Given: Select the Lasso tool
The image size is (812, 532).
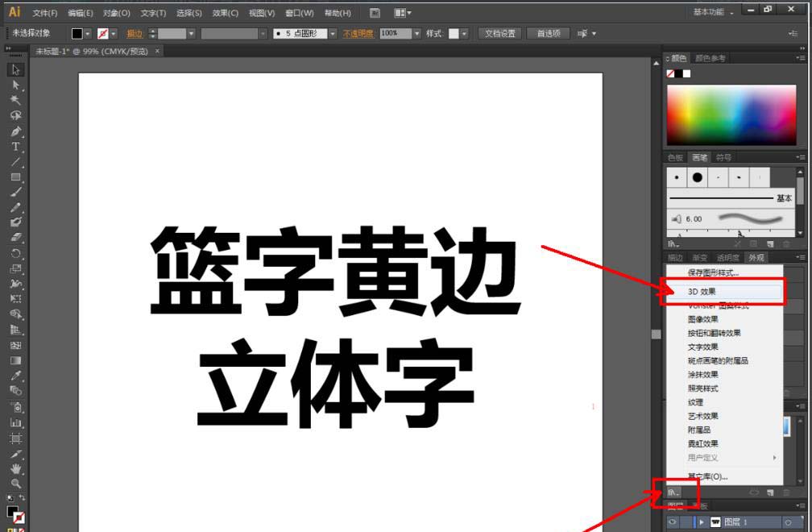Looking at the screenshot, I should click(x=15, y=115).
